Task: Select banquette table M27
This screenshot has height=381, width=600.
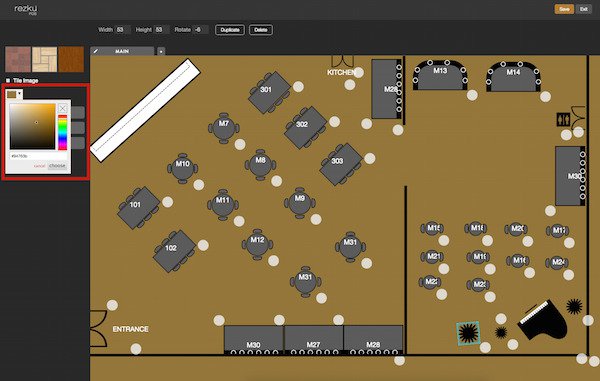Action: (x=313, y=340)
